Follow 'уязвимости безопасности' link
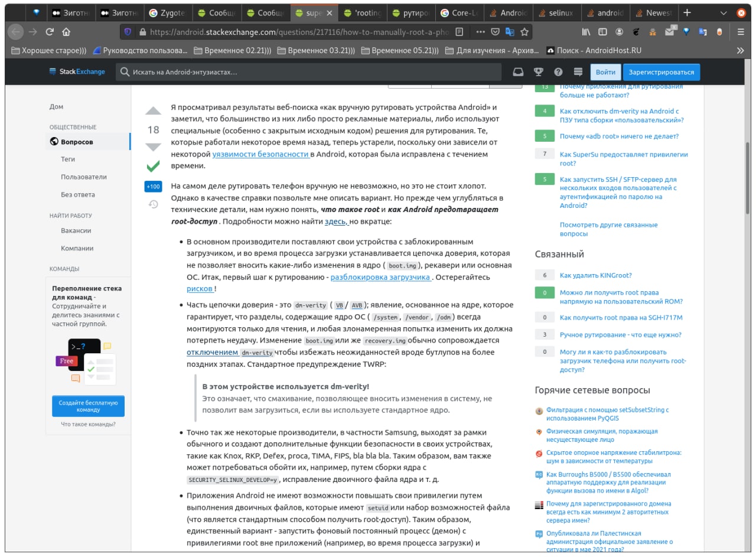Viewport: 756px width, 557px height. [260, 155]
